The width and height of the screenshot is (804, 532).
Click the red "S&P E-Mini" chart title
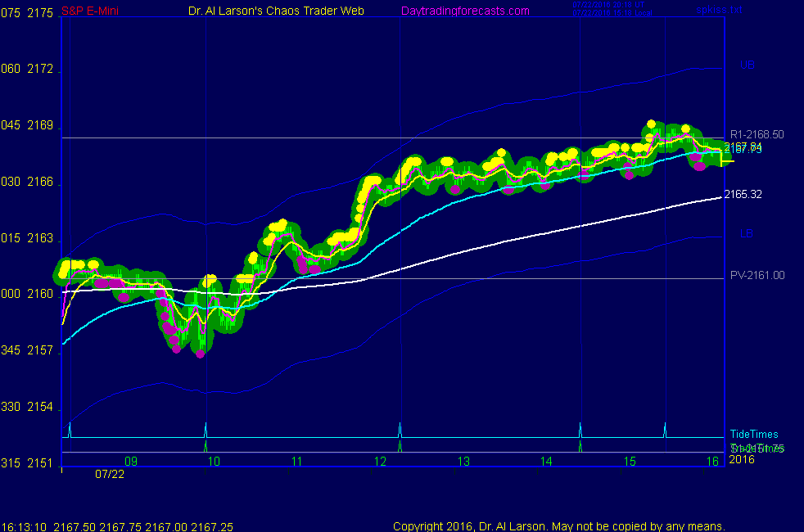pos(90,11)
